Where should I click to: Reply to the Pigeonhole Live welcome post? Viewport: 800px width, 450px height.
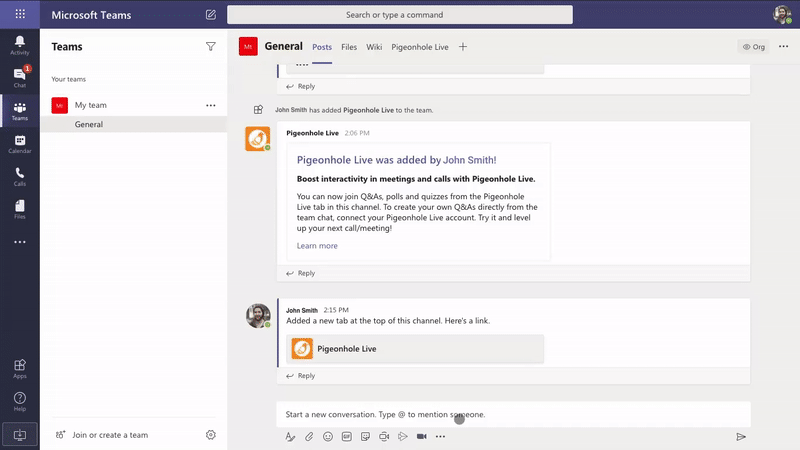(x=301, y=273)
